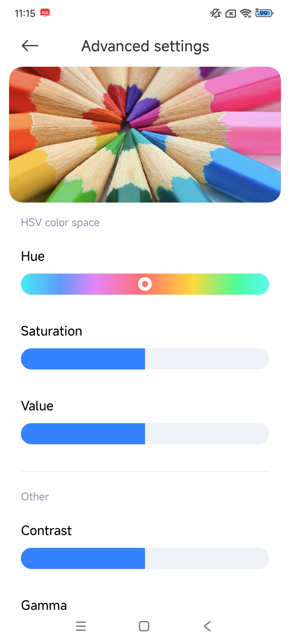
Task: Tap the red notification icon in status bar
Action: (45, 13)
